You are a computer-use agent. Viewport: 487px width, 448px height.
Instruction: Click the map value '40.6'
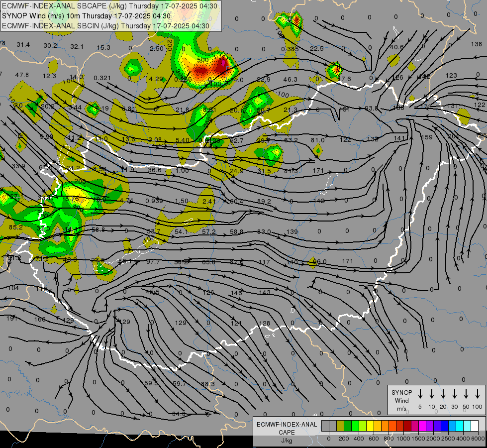pos(396,47)
